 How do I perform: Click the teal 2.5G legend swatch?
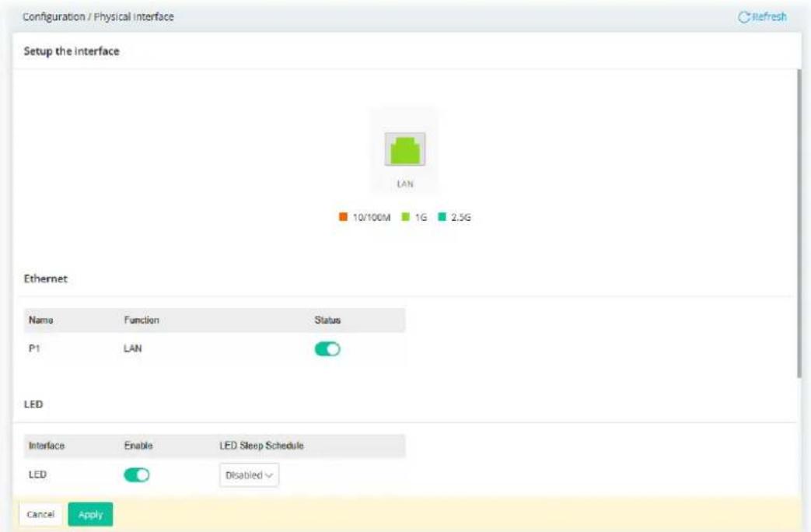tap(442, 217)
